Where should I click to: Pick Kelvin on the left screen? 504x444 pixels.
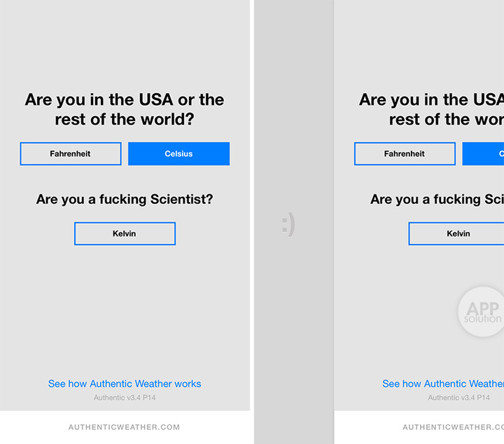click(x=125, y=234)
